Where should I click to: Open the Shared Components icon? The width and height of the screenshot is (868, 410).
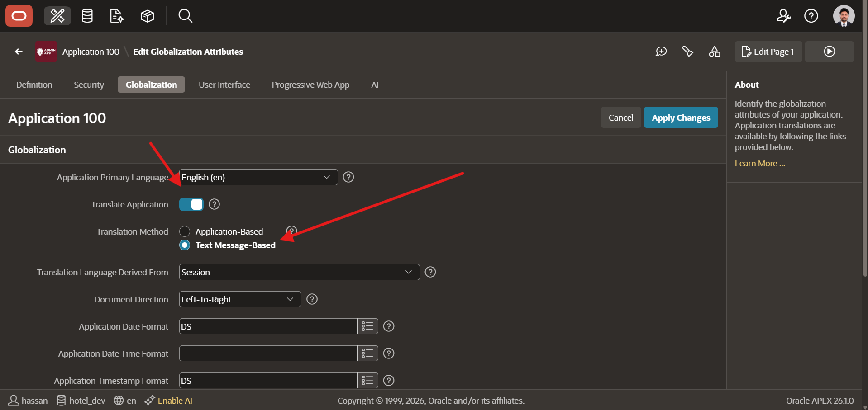pyautogui.click(x=715, y=52)
